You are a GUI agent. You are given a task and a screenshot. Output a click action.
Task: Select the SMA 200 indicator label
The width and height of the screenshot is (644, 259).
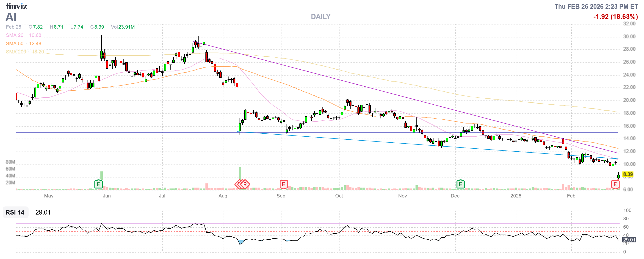[x=16, y=52]
